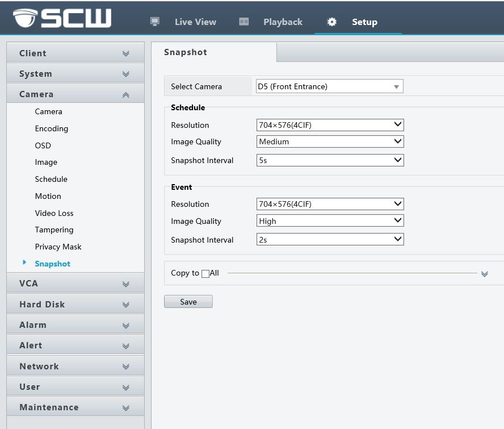Open Schedule Resolution dropdown
The height and width of the screenshot is (429, 504).
coord(329,125)
